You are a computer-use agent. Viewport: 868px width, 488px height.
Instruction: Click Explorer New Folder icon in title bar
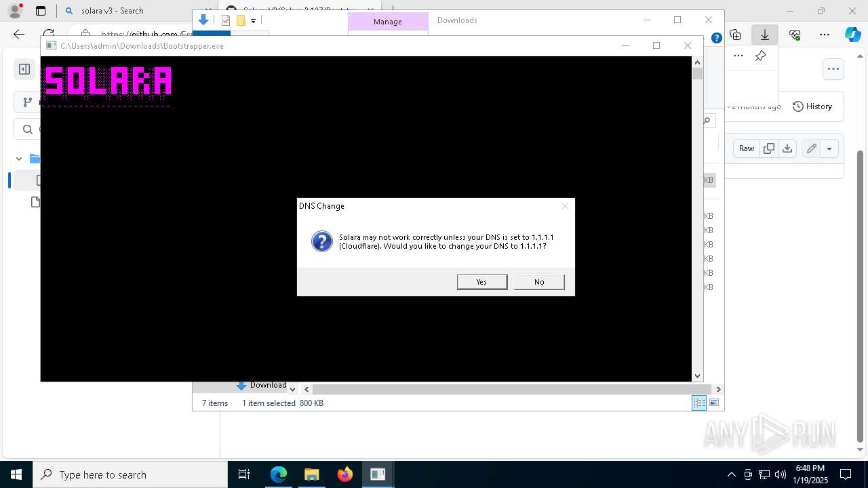point(241,20)
